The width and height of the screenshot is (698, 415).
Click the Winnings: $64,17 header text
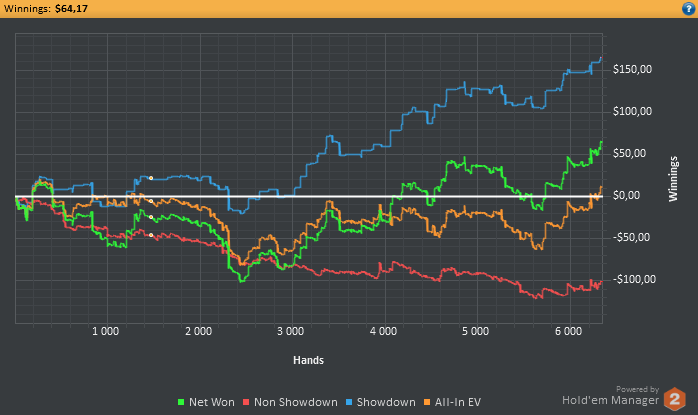pos(46,8)
